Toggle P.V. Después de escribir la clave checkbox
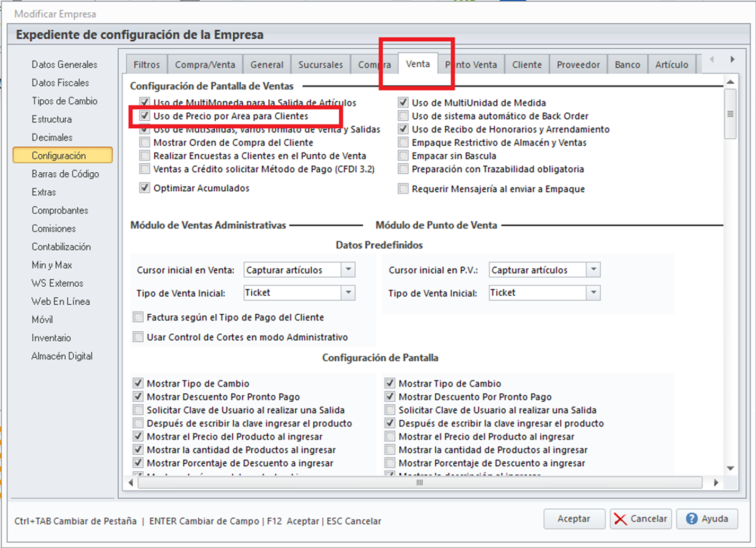756x548 pixels. [x=390, y=423]
